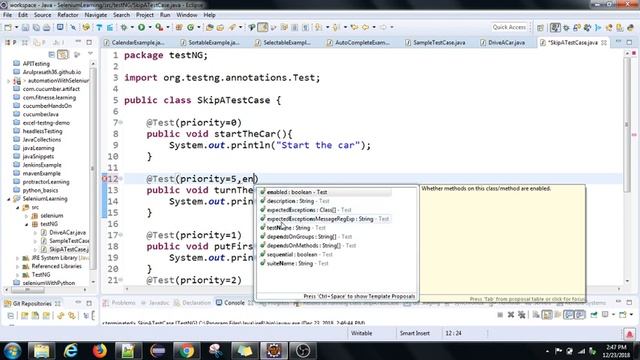The height and width of the screenshot is (360, 640).
Task: Click the Terminate icon in Console
Action: 500,315
